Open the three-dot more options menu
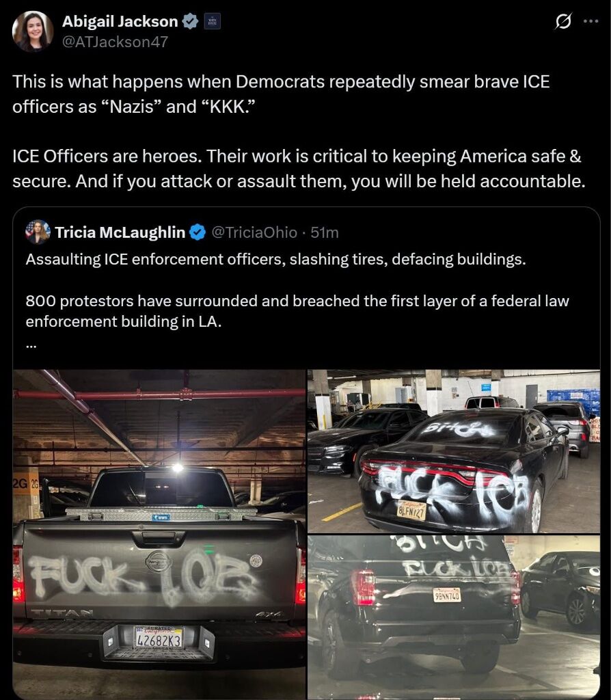Image resolution: width=611 pixels, height=700 pixels. [591, 21]
